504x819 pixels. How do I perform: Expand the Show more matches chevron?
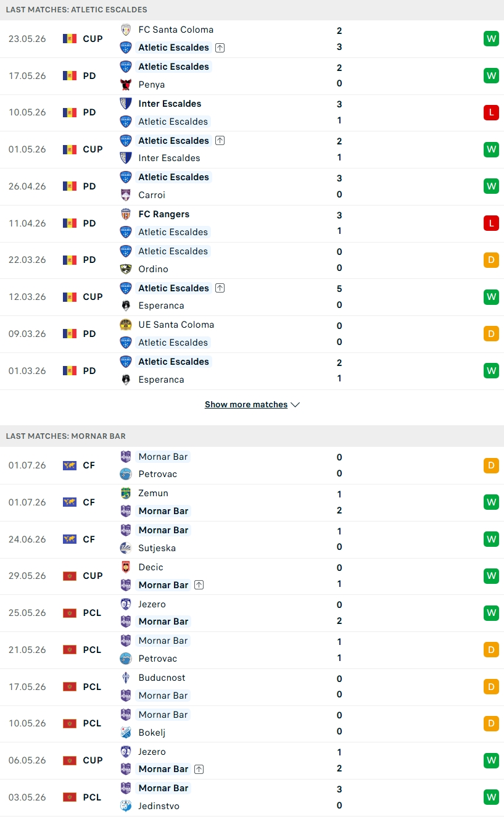tap(295, 405)
